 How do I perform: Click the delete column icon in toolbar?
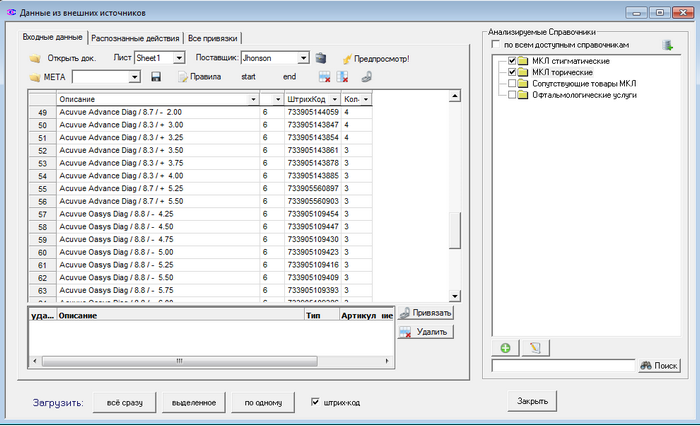(x=343, y=77)
